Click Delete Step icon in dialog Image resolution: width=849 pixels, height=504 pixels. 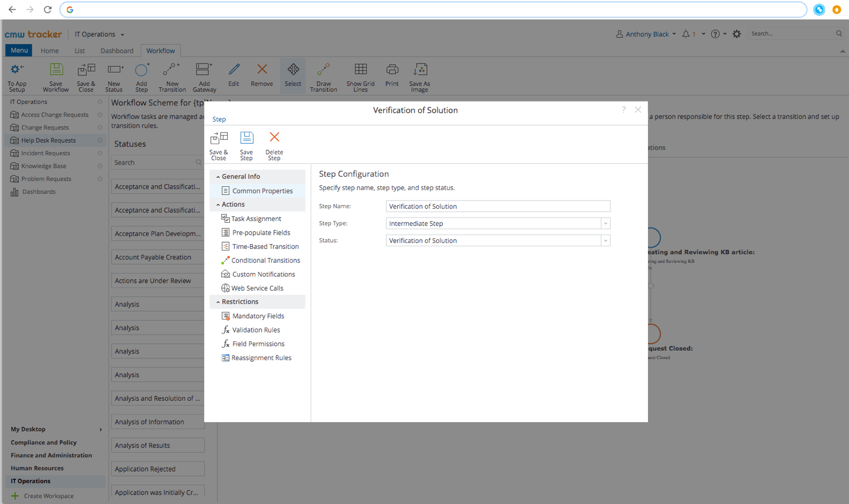pyautogui.click(x=274, y=137)
